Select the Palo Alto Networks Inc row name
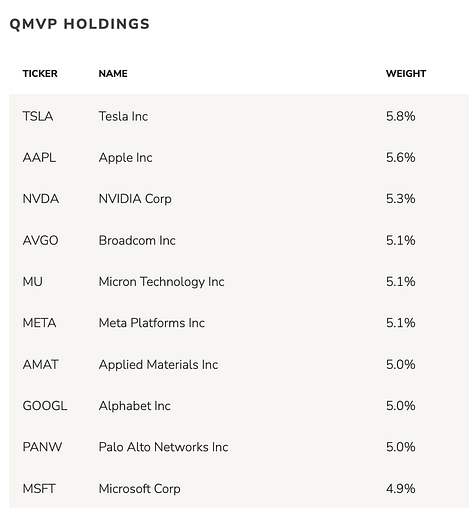474x512 pixels. coord(163,447)
